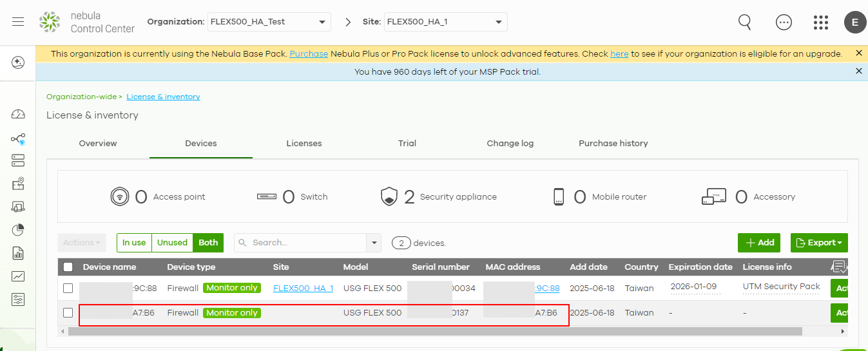Switch to the Licenses tab
Screen dimensions: 868x351
click(x=304, y=143)
